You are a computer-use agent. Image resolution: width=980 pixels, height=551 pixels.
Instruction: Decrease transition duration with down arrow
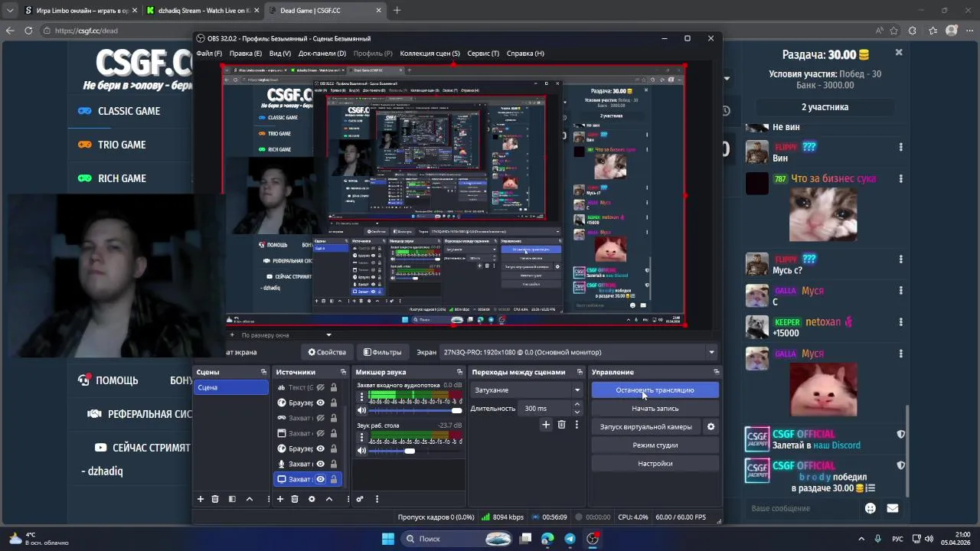pyautogui.click(x=577, y=412)
